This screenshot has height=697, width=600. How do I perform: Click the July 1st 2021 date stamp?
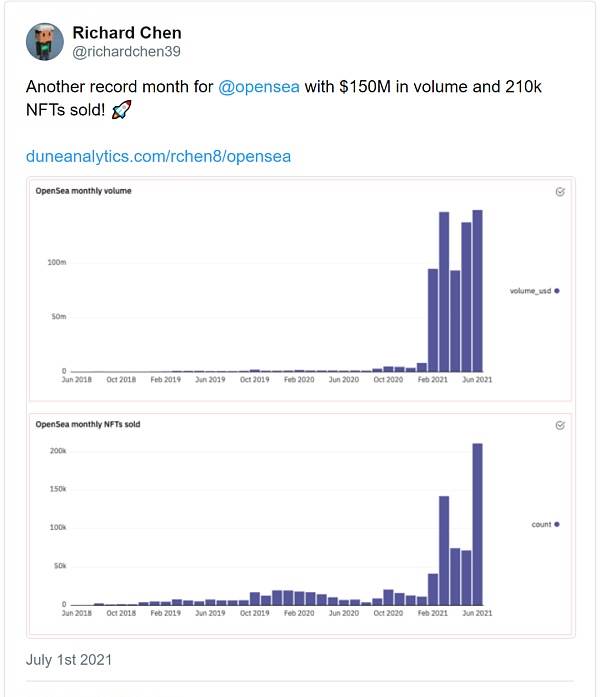(69, 660)
